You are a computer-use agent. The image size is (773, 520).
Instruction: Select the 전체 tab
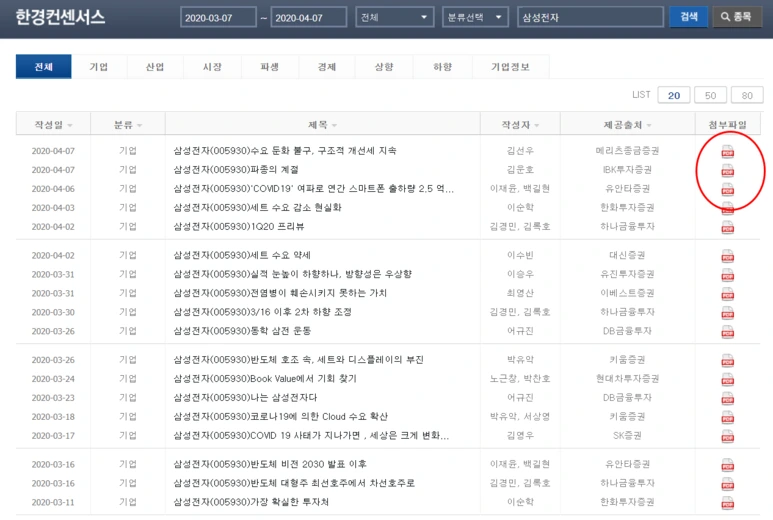click(43, 67)
